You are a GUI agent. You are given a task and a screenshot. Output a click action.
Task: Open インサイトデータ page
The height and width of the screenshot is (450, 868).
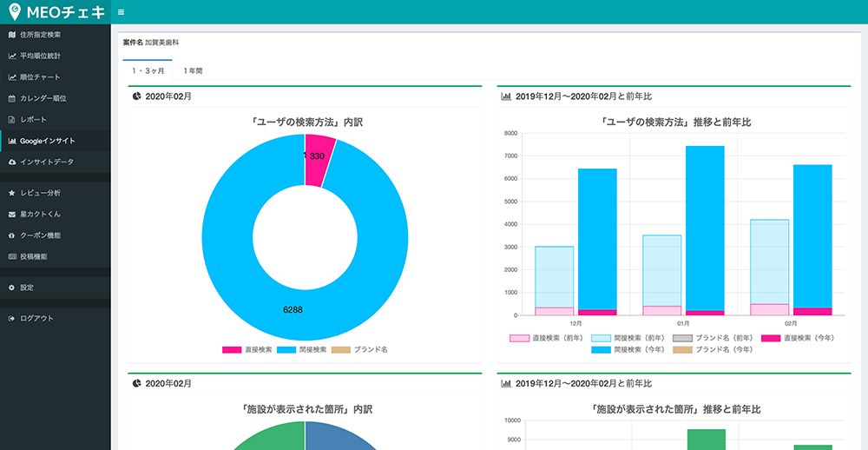pyautogui.click(x=56, y=162)
